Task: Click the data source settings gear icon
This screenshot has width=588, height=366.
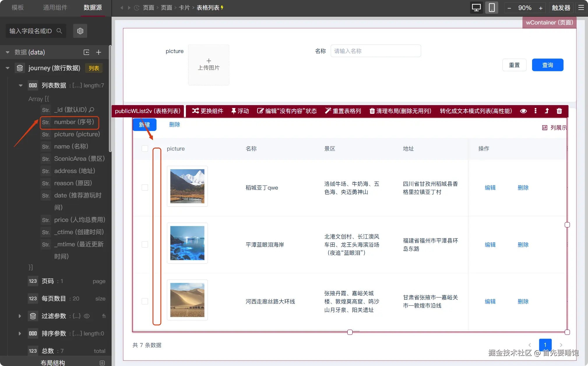Action: (80, 31)
